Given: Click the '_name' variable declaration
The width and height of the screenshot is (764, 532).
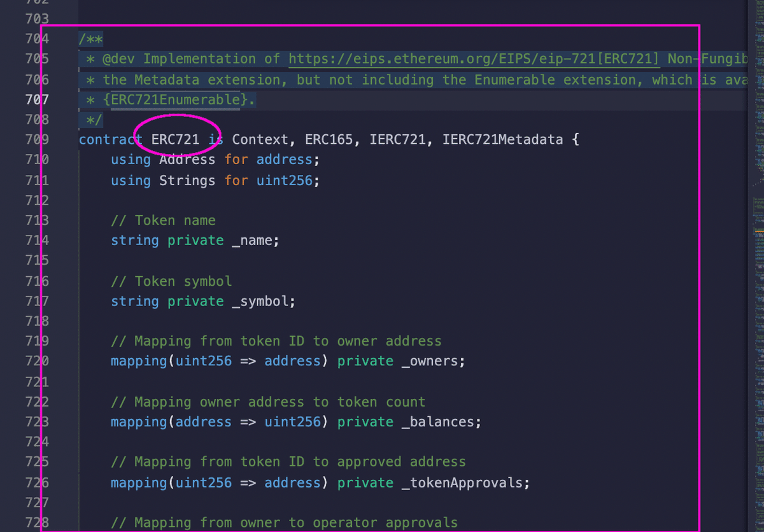Looking at the screenshot, I should (251, 241).
